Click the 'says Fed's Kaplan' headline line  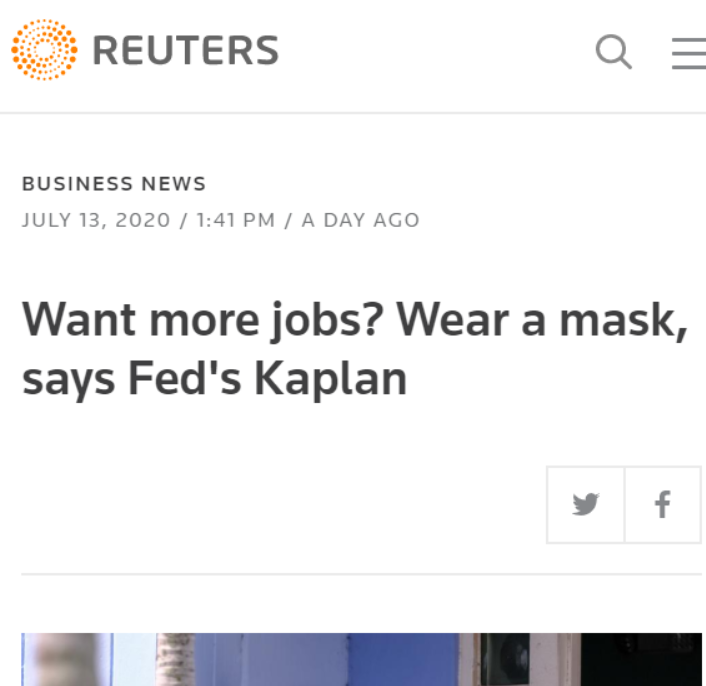click(214, 378)
